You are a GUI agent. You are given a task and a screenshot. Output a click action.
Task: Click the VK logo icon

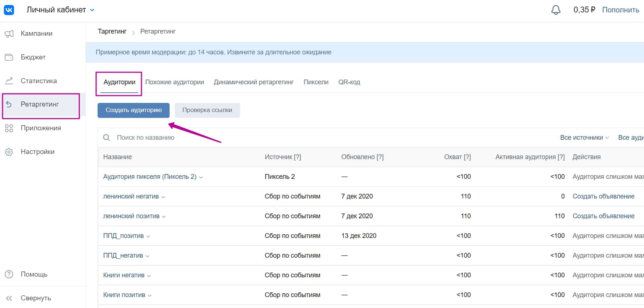9,10
